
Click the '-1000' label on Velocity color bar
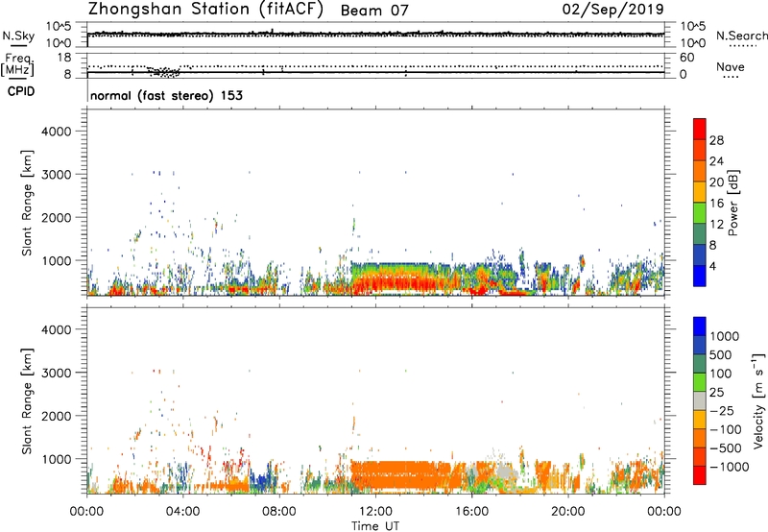730,467
